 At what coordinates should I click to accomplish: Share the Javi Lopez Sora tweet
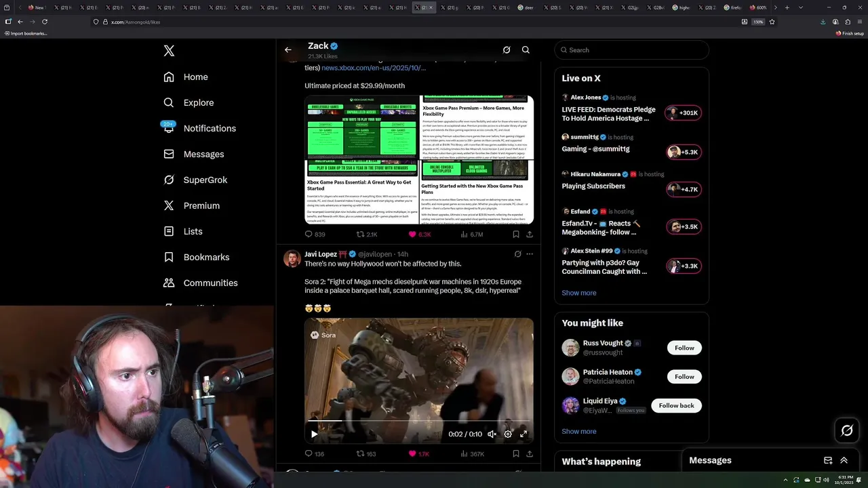[x=530, y=453]
